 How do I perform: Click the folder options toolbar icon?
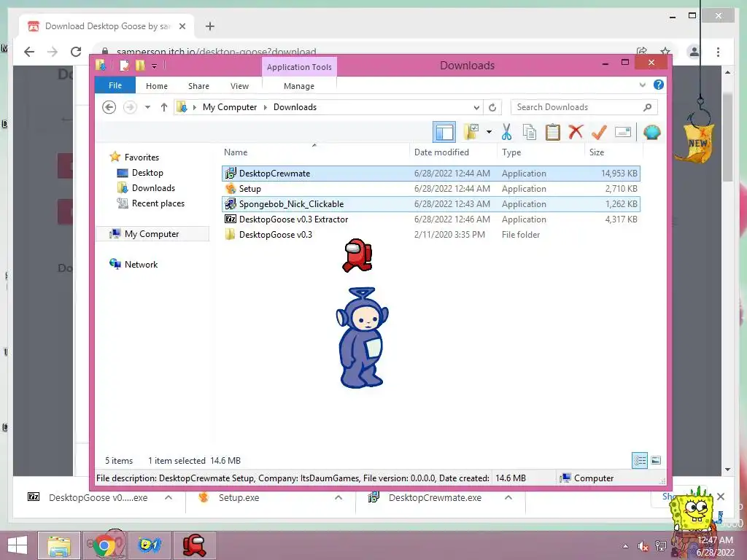coord(471,132)
